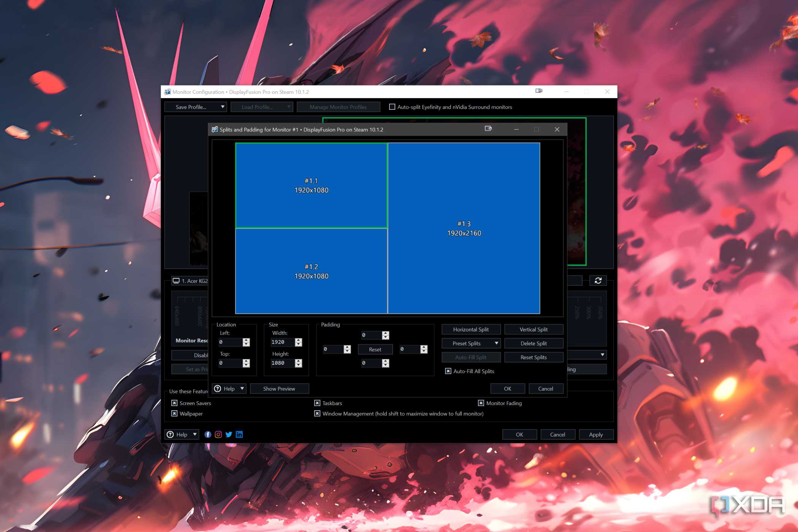Increase the right padding value with stepper

(x=424, y=347)
